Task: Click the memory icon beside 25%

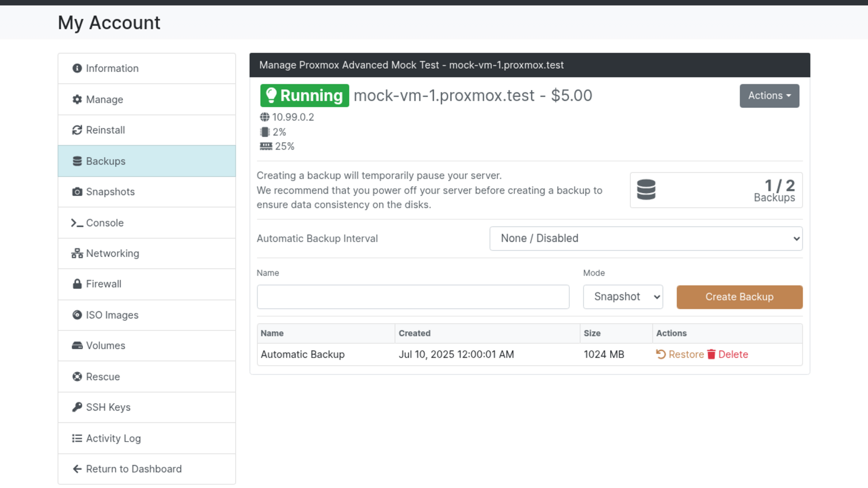Action: 266,146
